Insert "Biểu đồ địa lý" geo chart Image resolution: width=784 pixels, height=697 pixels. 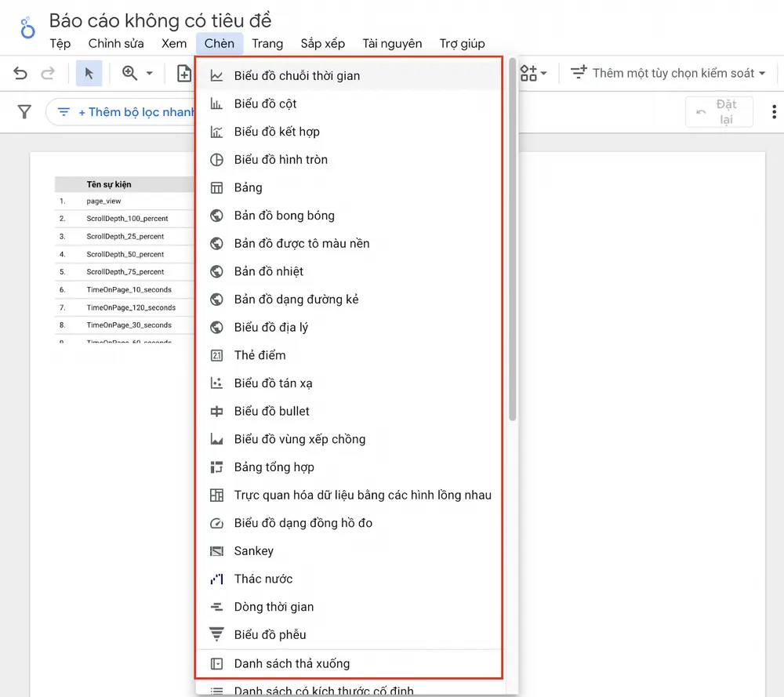click(349, 328)
